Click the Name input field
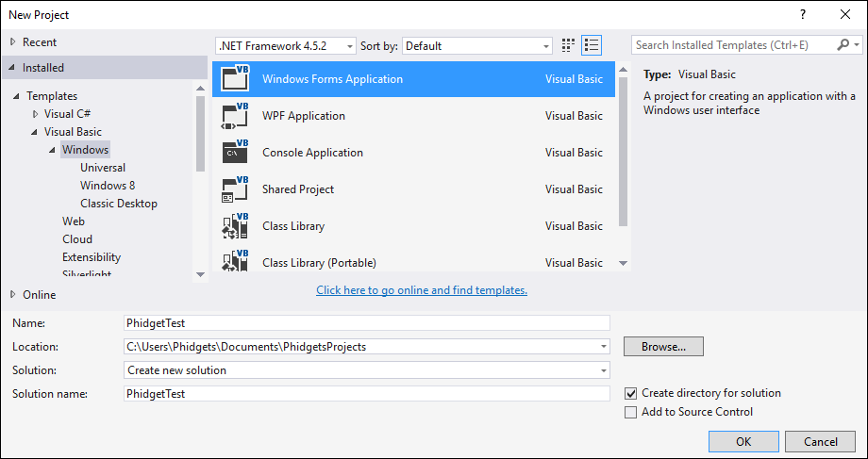Screen dimensions: 868x459 point(366,323)
